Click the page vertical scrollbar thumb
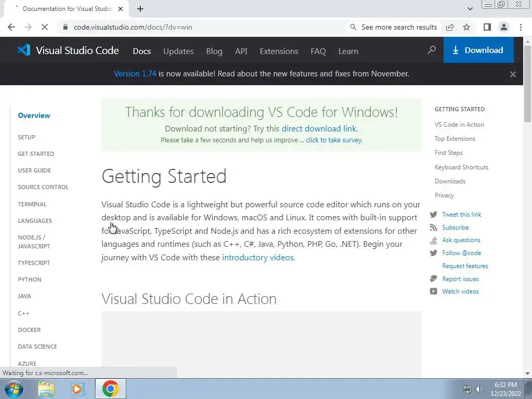Screen dimensions: 532x399 527,83
